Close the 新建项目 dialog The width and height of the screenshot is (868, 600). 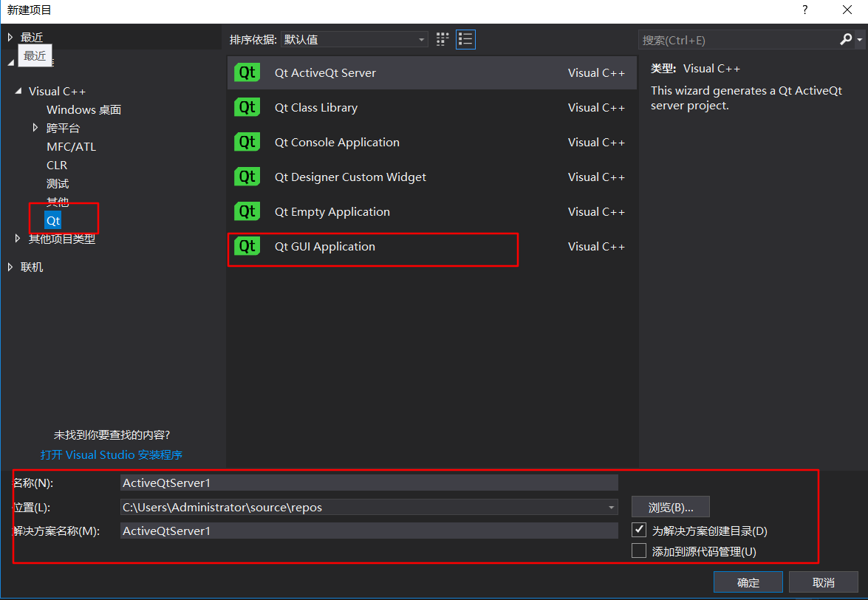pyautogui.click(x=847, y=10)
